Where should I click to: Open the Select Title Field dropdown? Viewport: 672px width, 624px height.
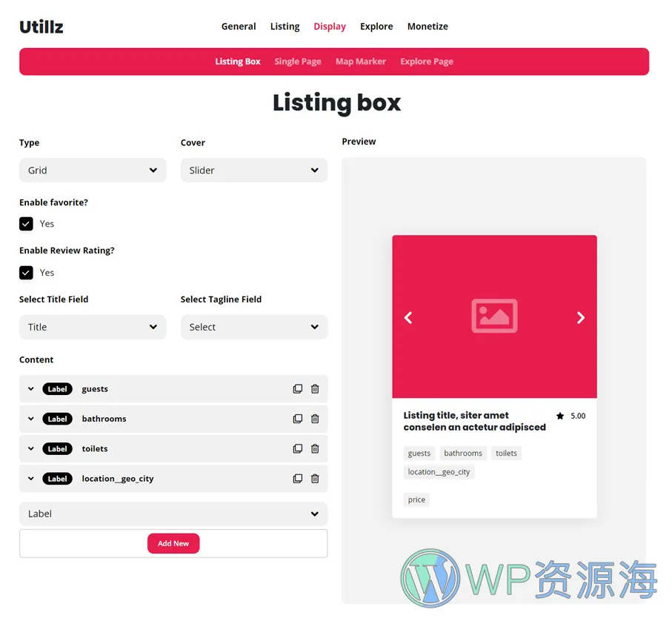tap(93, 327)
